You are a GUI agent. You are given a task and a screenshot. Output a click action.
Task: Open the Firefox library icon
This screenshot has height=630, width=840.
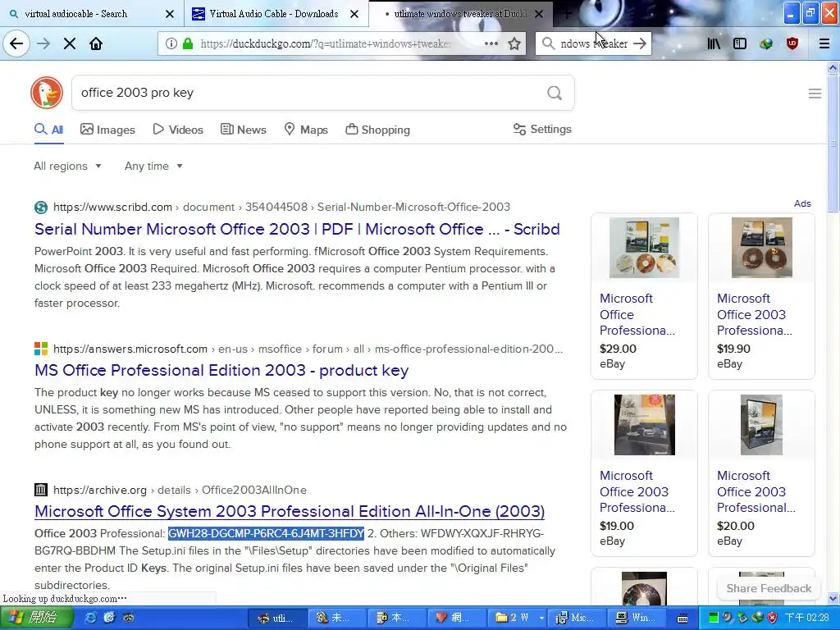click(714, 43)
